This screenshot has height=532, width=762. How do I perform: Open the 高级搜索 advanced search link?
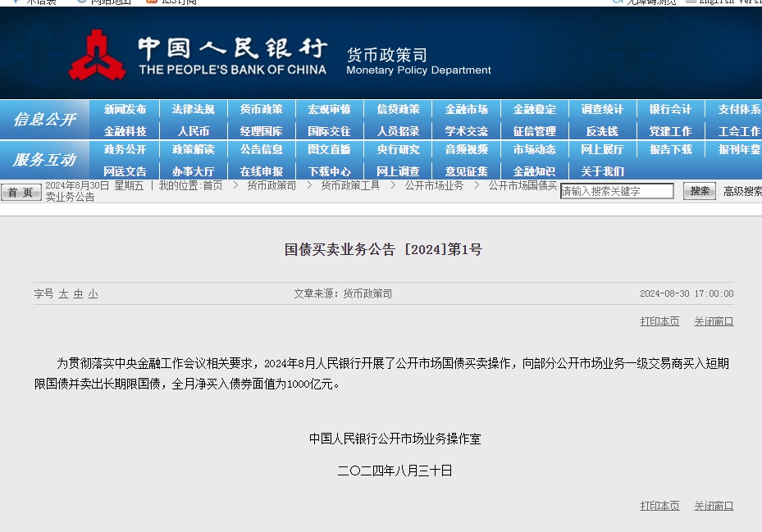pos(741,191)
